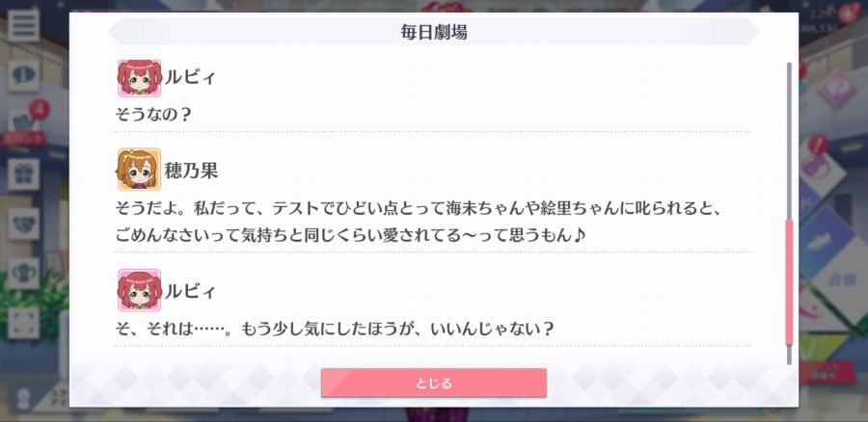Tap the expand fullscreen corners icon

point(24,323)
